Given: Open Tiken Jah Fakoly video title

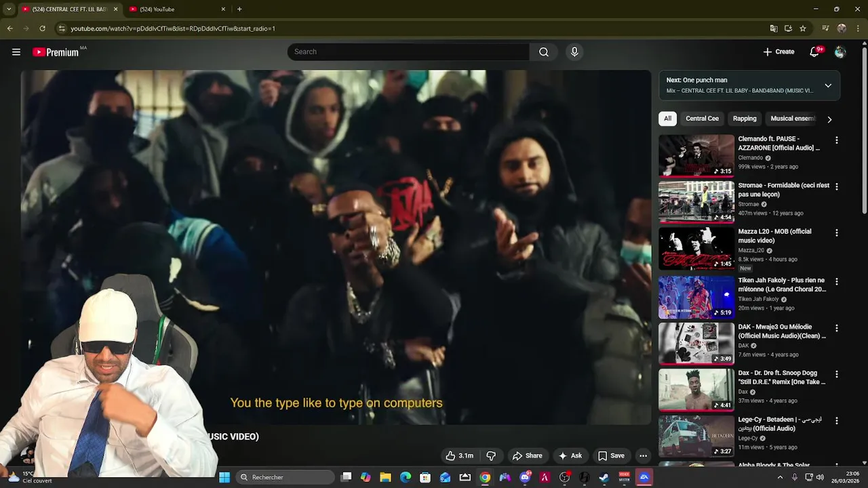Looking at the screenshot, I should [x=782, y=285].
